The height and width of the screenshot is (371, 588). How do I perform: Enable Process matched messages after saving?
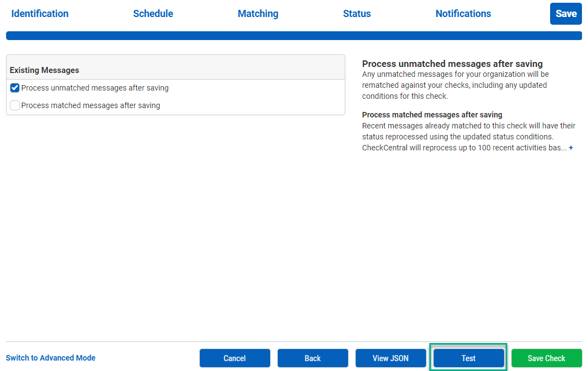[14, 105]
